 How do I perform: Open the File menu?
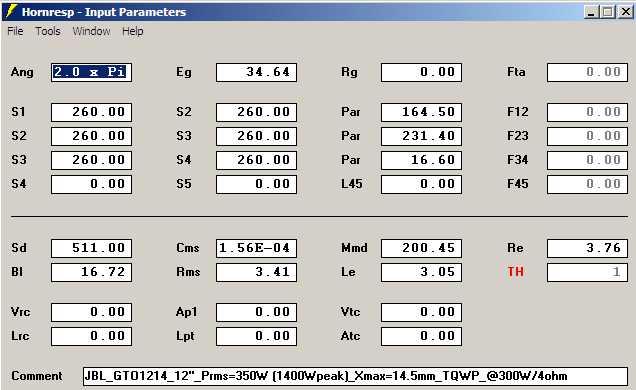15,31
